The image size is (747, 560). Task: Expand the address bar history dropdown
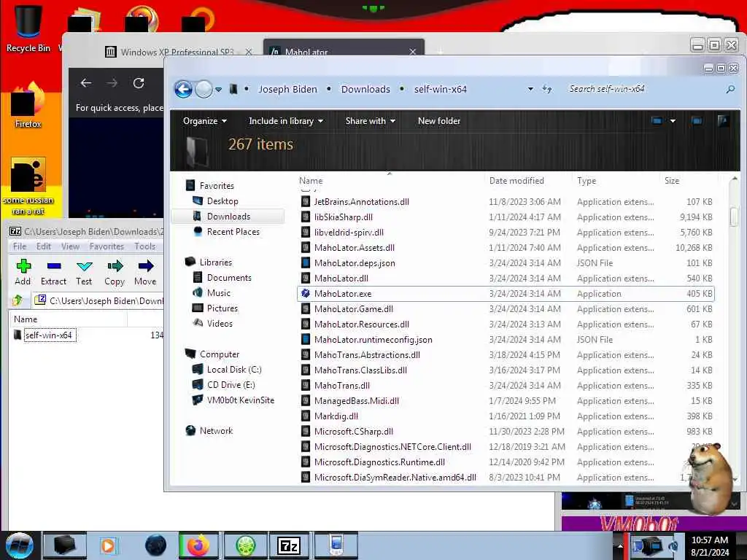[530, 89]
